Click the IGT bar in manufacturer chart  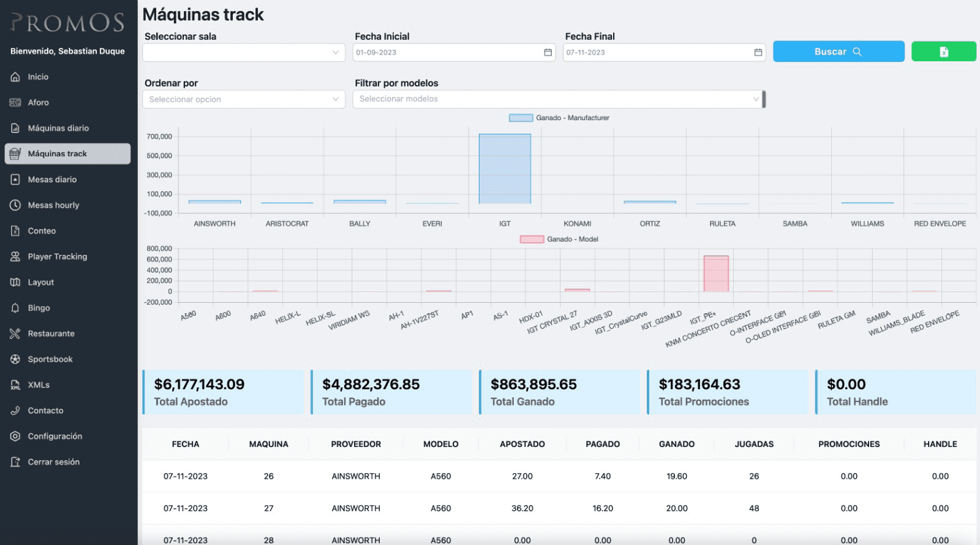505,169
